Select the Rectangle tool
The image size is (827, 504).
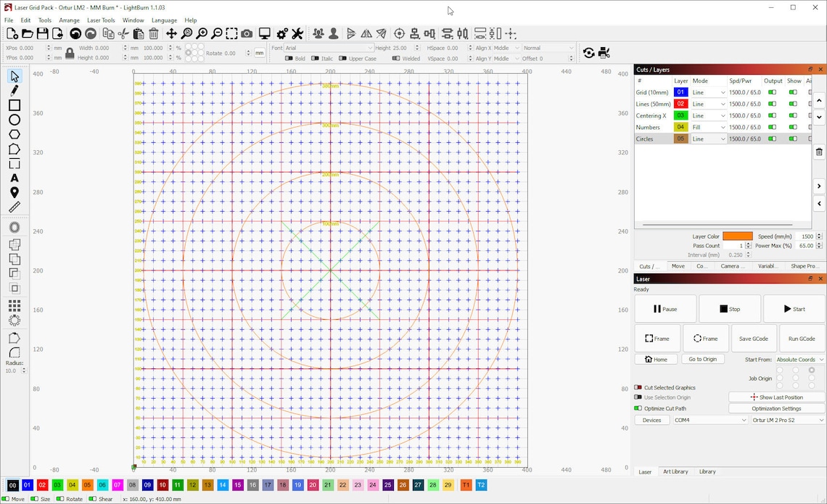pos(15,105)
